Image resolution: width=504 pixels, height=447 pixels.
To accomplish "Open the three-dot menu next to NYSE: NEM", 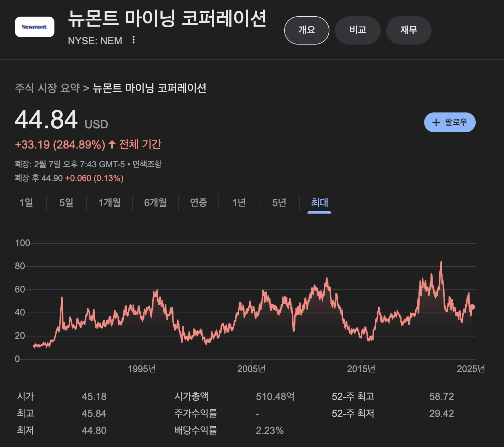I will pos(134,40).
